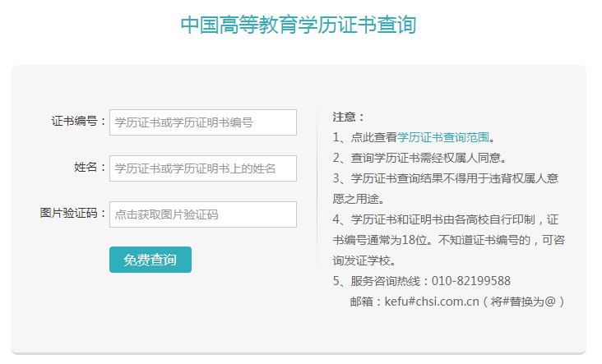
Task: Open the 学历证书查询范围 link
Action: point(444,137)
